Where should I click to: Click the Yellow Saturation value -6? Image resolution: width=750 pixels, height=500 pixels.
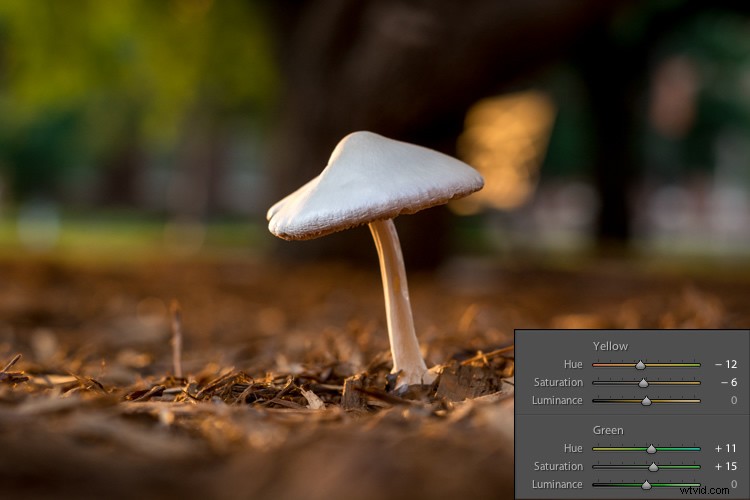[x=729, y=382]
